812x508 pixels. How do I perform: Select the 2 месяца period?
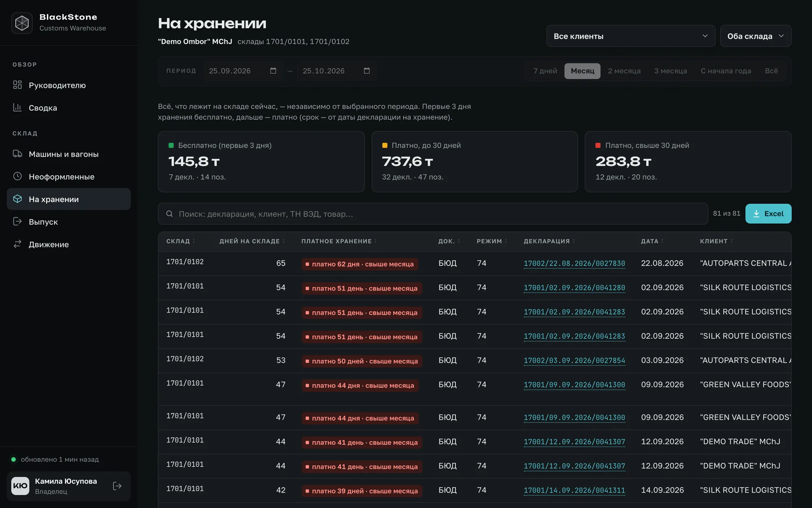[624, 71]
